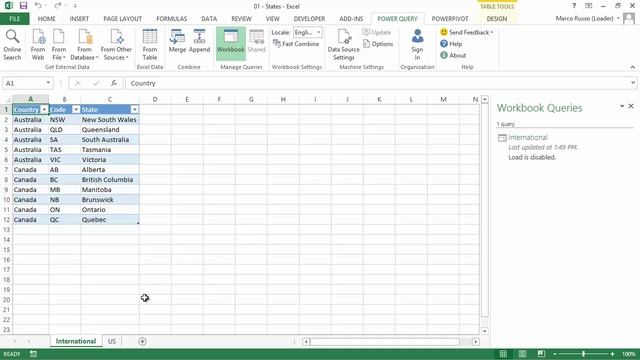
Task: Open Online Search in Power Query
Action: (x=12, y=45)
